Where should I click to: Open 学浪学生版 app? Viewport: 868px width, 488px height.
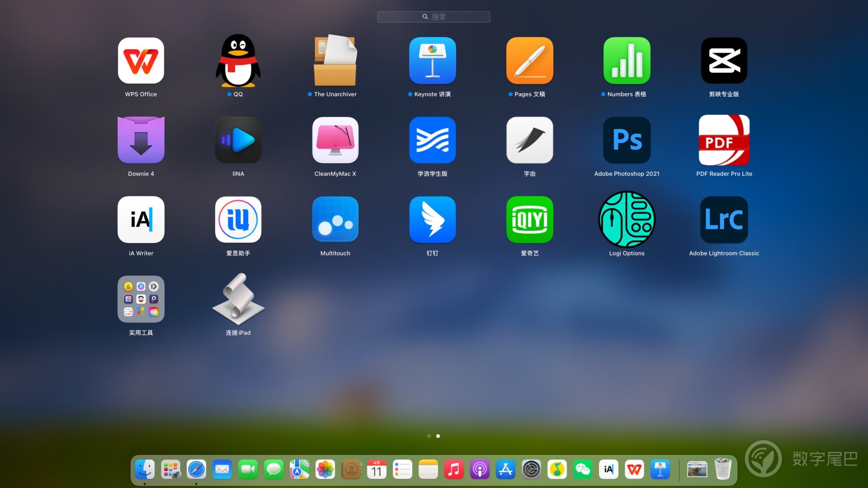(x=433, y=140)
